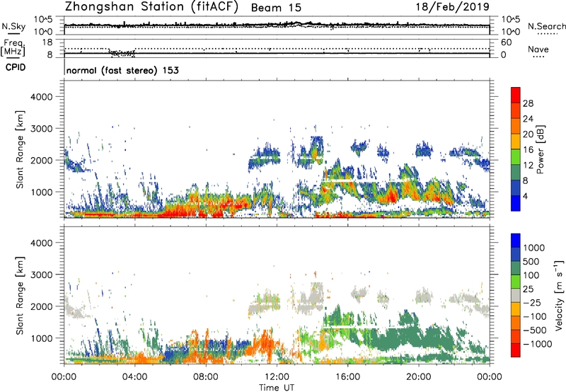Click the red bottom segment of velocity colorbar
This screenshot has height=392, width=566.
point(516,350)
